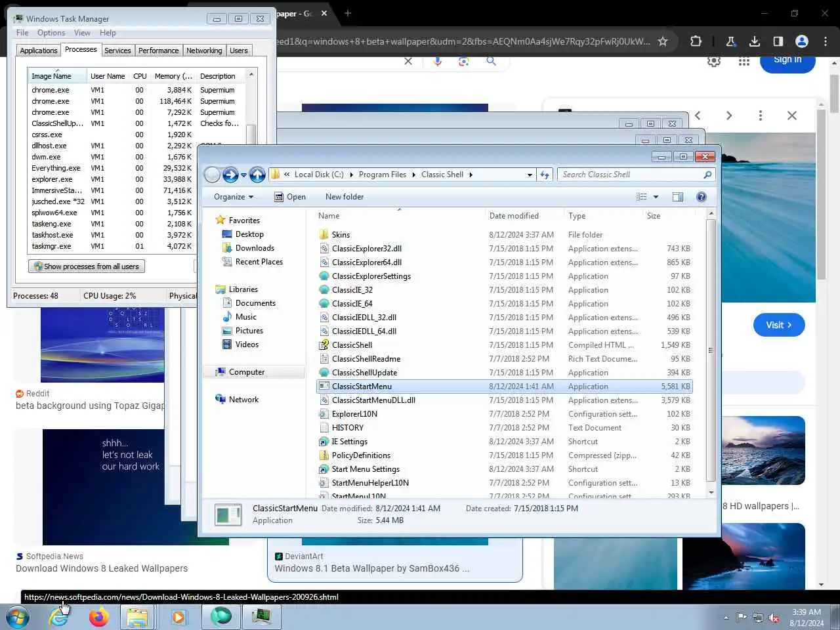Click Show processes from all users
The height and width of the screenshot is (630, 840).
pos(87,266)
